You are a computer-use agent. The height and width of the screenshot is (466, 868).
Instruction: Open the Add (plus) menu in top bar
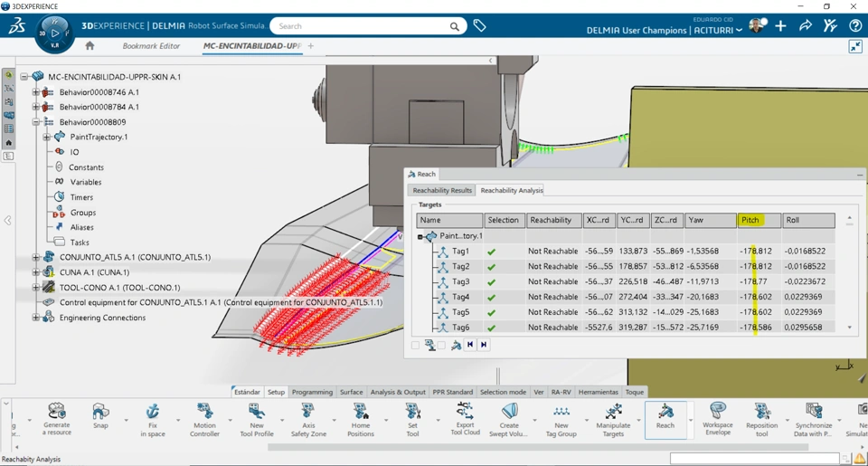pyautogui.click(x=780, y=26)
